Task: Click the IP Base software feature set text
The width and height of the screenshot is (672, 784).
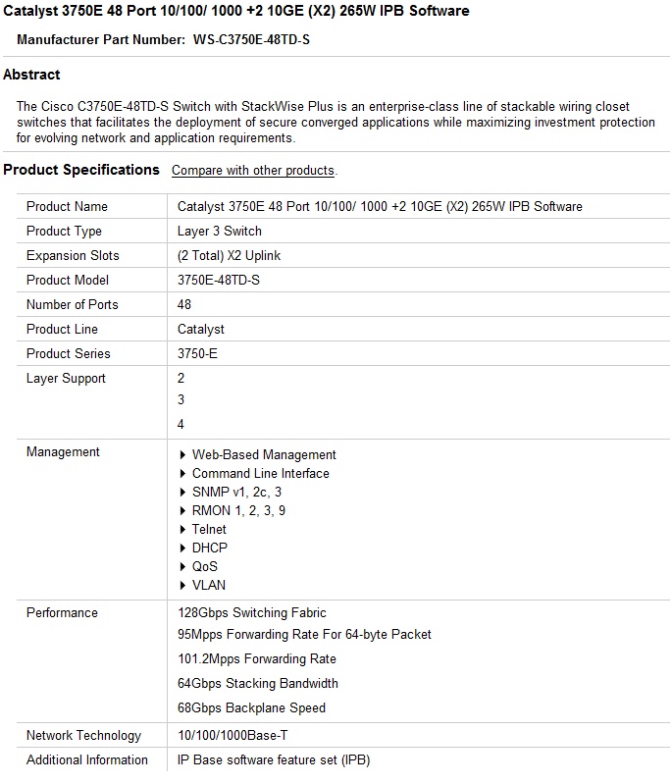Action: (x=274, y=760)
